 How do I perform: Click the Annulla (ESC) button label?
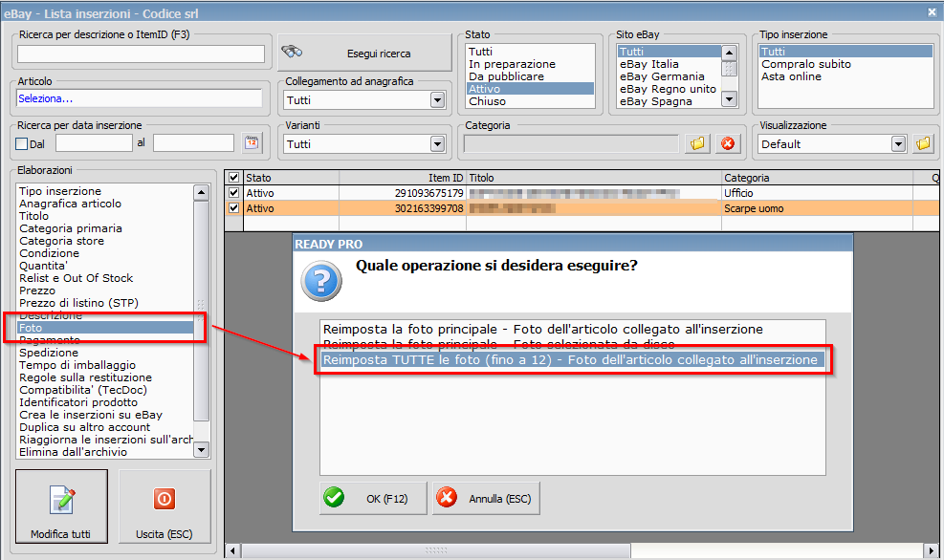pos(499,499)
